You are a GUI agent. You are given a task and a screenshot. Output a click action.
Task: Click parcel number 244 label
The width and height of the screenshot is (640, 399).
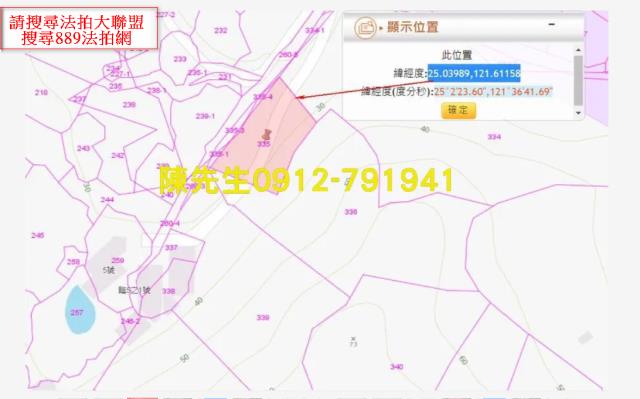click(x=107, y=200)
